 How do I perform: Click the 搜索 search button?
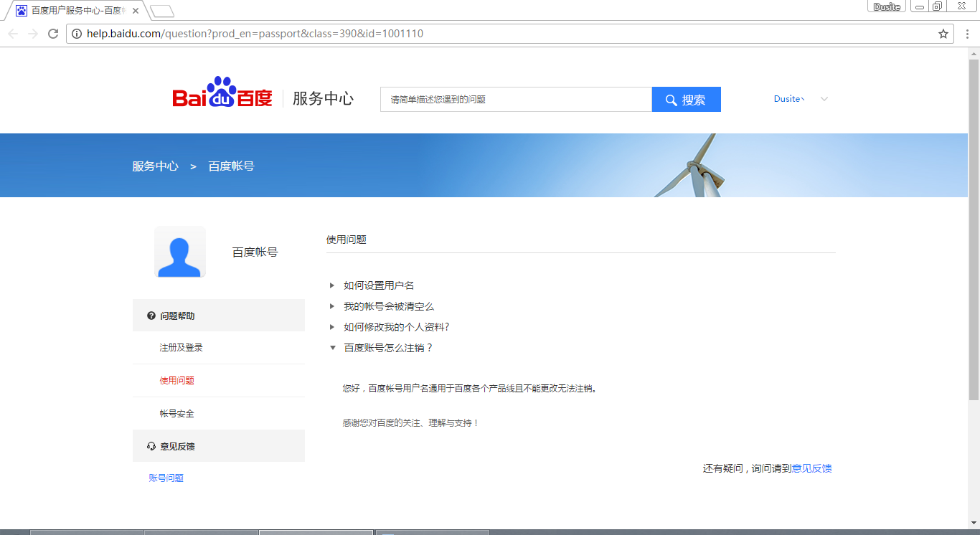(x=687, y=100)
